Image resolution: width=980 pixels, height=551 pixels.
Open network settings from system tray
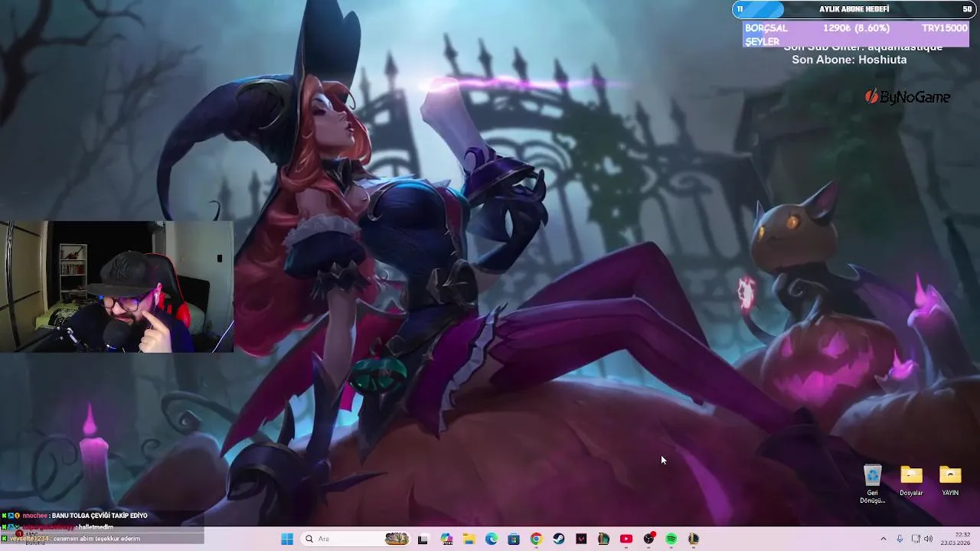pos(916,539)
